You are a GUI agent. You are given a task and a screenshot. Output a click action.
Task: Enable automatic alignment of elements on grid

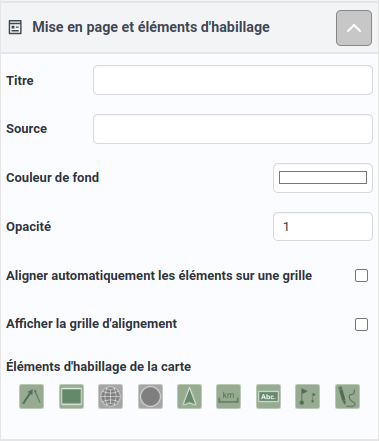tap(361, 276)
